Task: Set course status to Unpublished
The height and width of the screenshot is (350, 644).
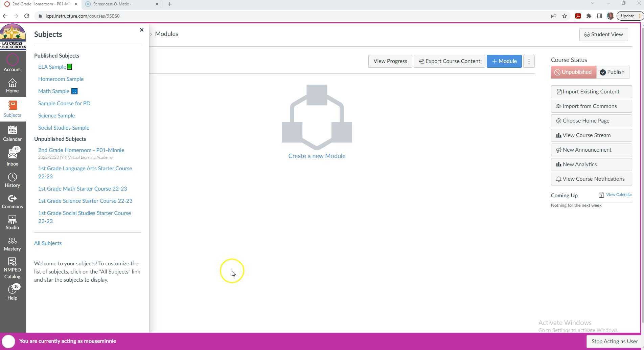Action: tap(573, 72)
